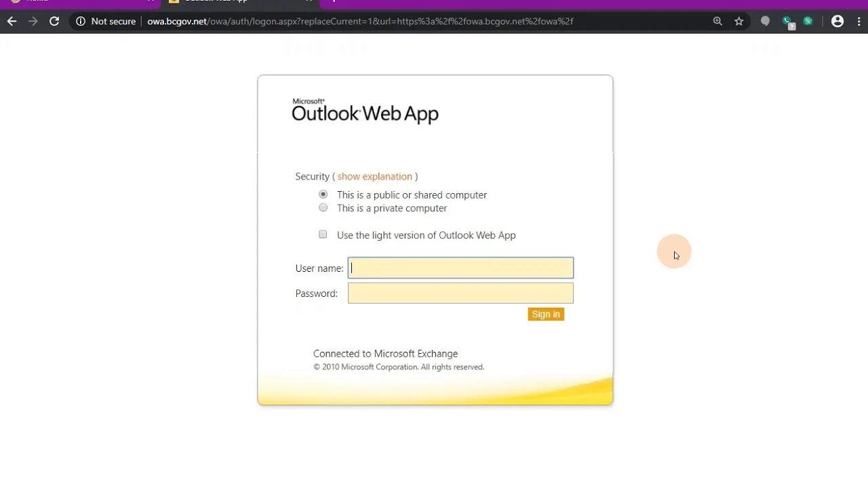Select This is a private computer option

pyautogui.click(x=323, y=207)
